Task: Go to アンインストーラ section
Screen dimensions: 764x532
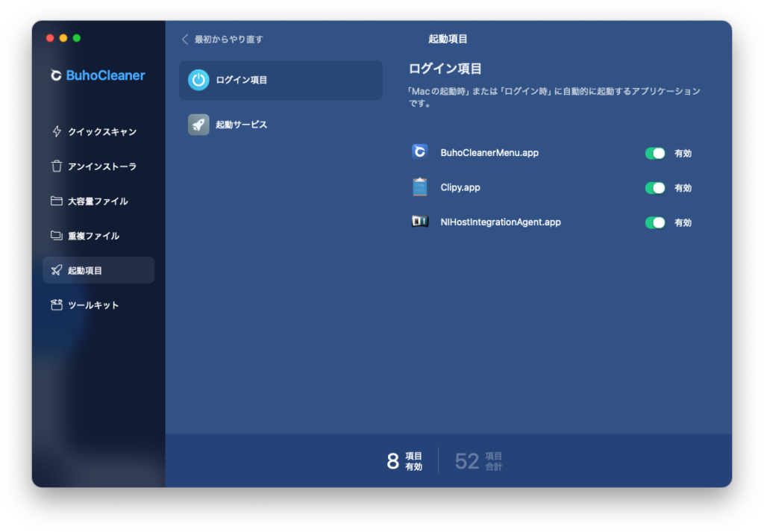Action: (x=98, y=166)
